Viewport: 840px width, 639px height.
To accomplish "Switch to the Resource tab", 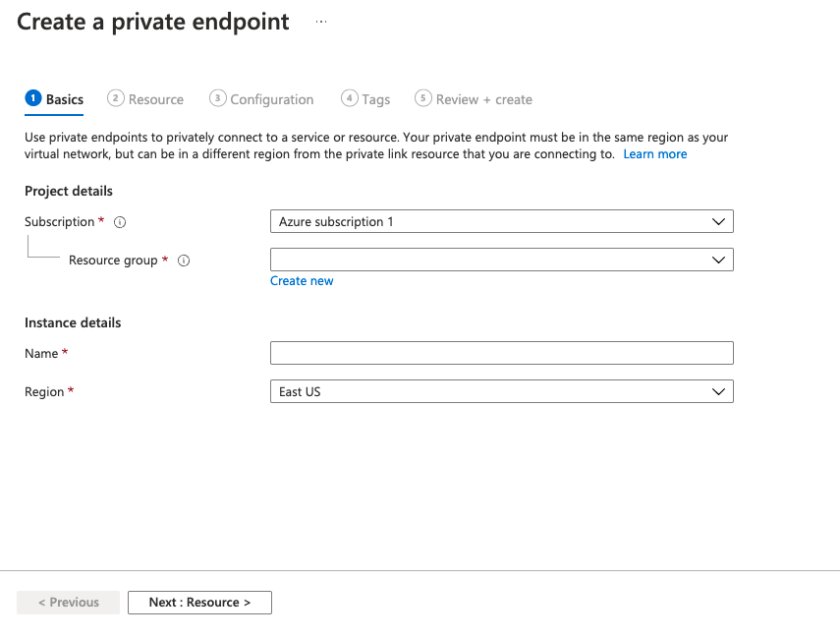I will click(x=145, y=99).
